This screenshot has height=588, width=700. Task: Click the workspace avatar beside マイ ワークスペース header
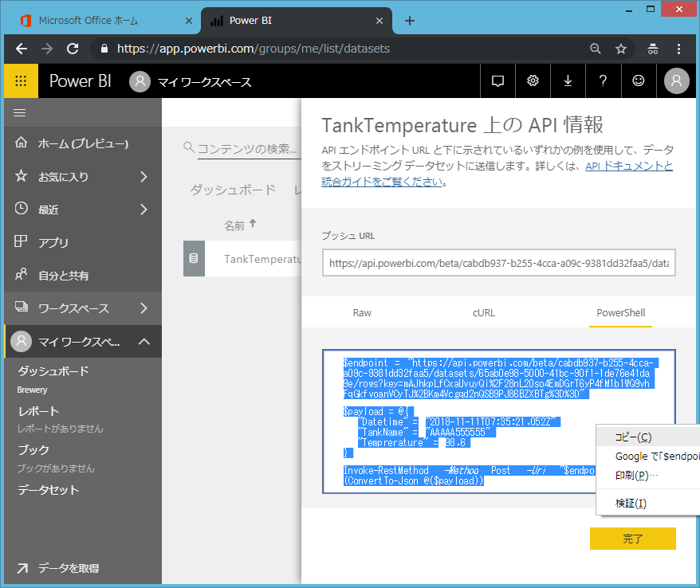[x=140, y=81]
